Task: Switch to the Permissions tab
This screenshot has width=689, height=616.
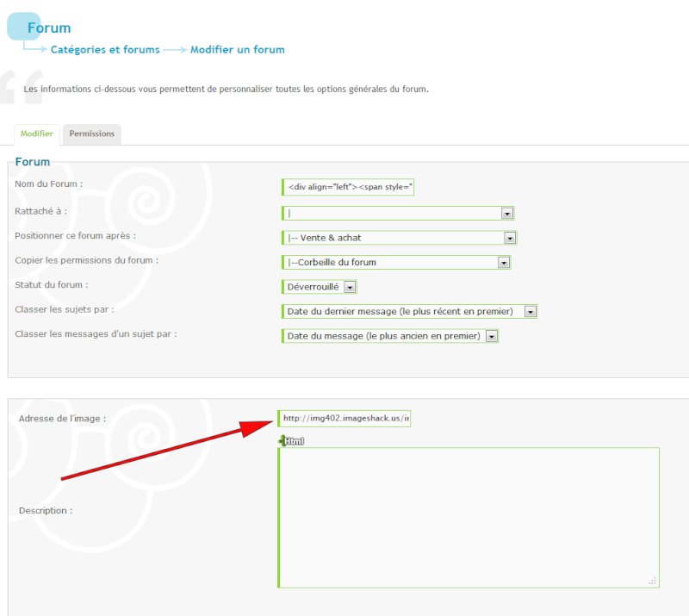Action: point(92,134)
